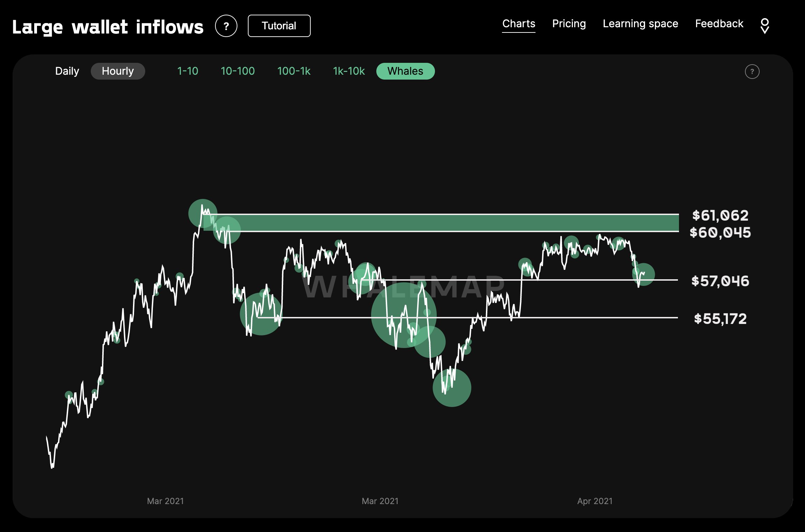Click the rightmost bubble near $57,046

tap(643, 274)
